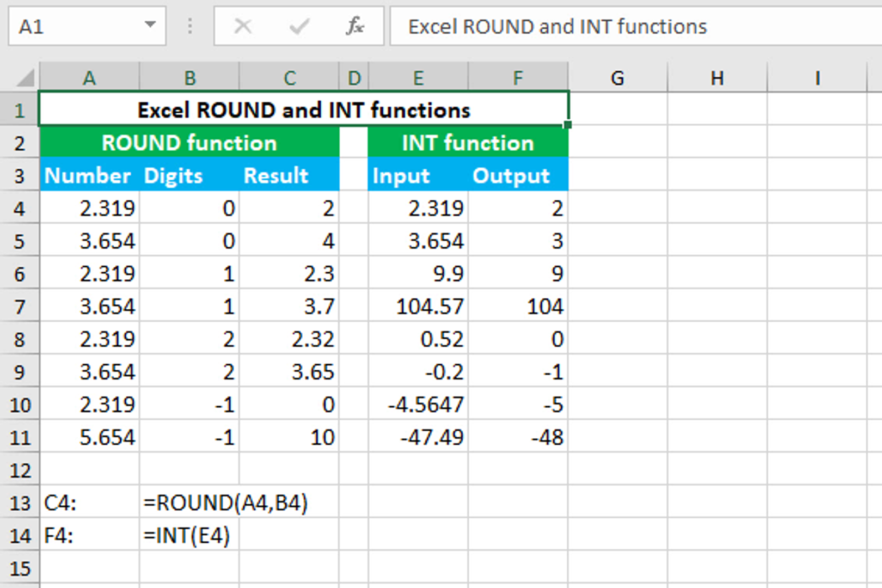Click cell F10 showing -5
Viewport: 882px width, 588px height.
(x=518, y=404)
